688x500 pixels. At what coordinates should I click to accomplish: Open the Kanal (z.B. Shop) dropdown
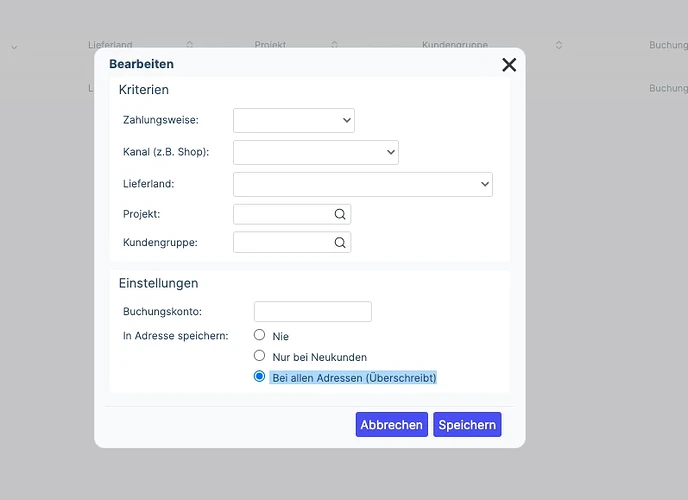316,153
